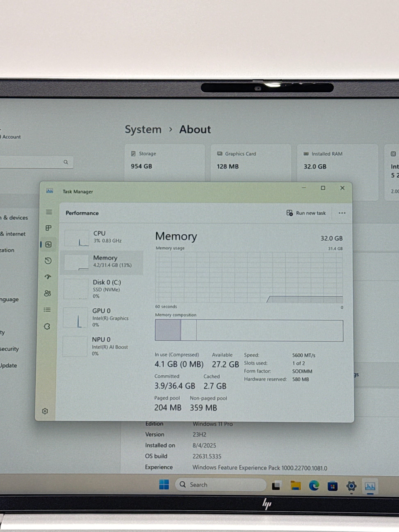Open Users page icon in sidebar
The image size is (399, 532).
(x=48, y=293)
